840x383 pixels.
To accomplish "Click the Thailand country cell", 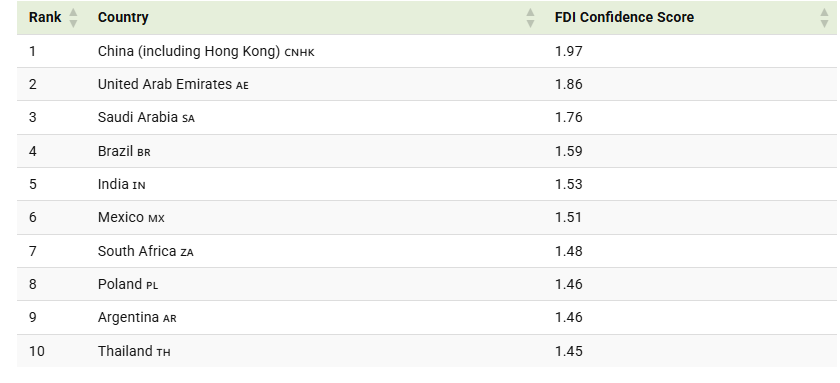I will [x=134, y=351].
